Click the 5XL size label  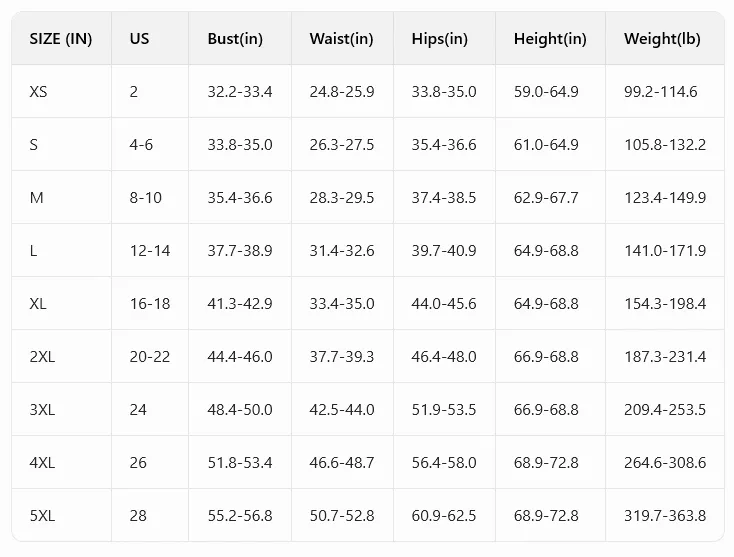(42, 516)
